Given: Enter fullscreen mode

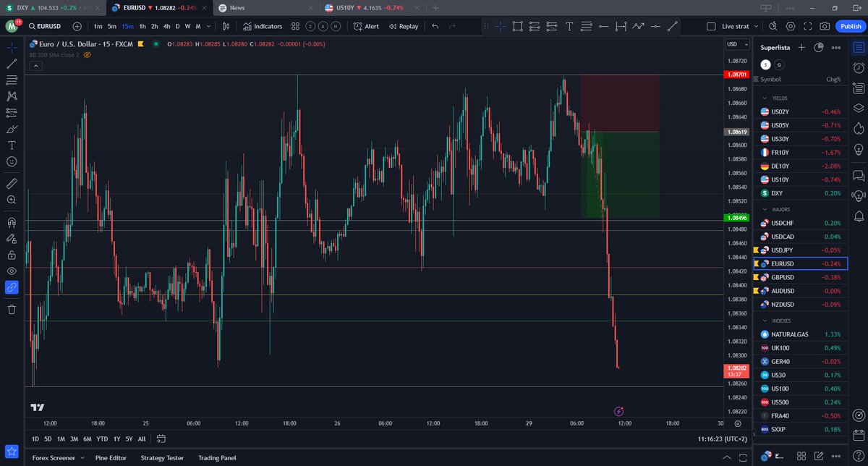Looking at the screenshot, I should pos(808,26).
